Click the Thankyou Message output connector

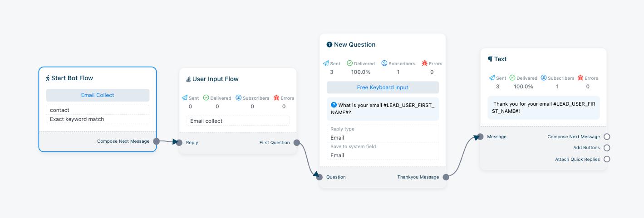(446, 177)
